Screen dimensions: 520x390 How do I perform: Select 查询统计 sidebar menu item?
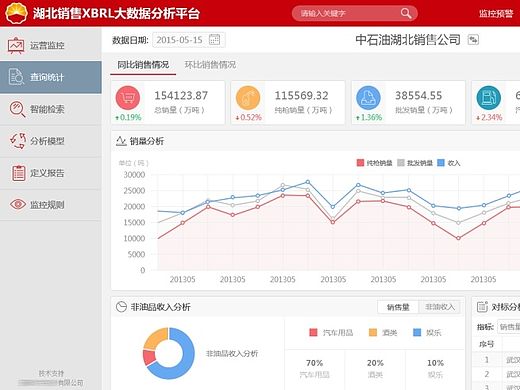click(51, 77)
